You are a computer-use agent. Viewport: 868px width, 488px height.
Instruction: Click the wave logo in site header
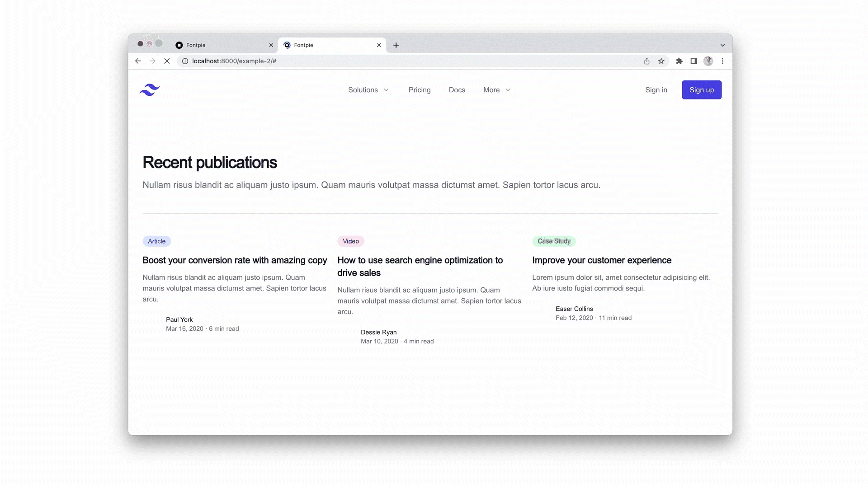(x=150, y=90)
